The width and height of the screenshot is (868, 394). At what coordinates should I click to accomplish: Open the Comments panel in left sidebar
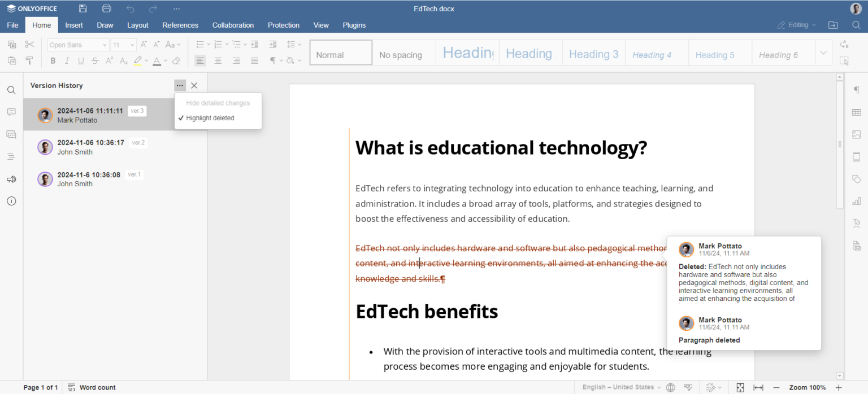(11, 112)
